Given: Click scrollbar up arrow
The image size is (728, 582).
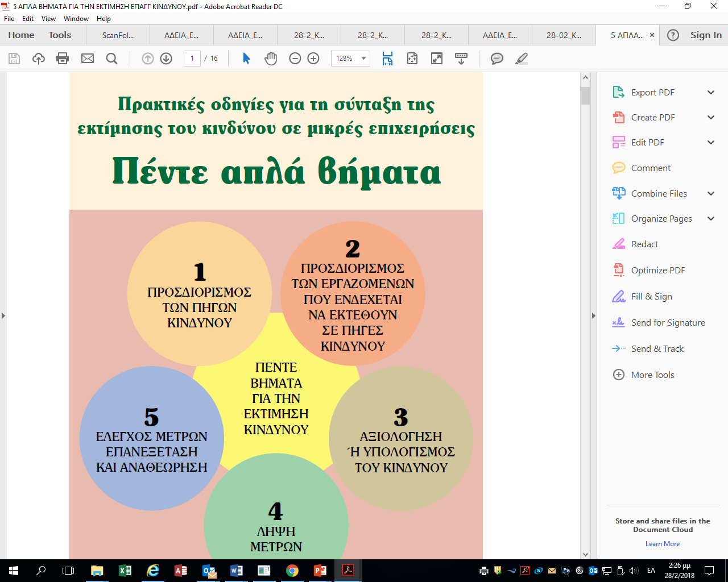Looking at the screenshot, I should coord(585,77).
